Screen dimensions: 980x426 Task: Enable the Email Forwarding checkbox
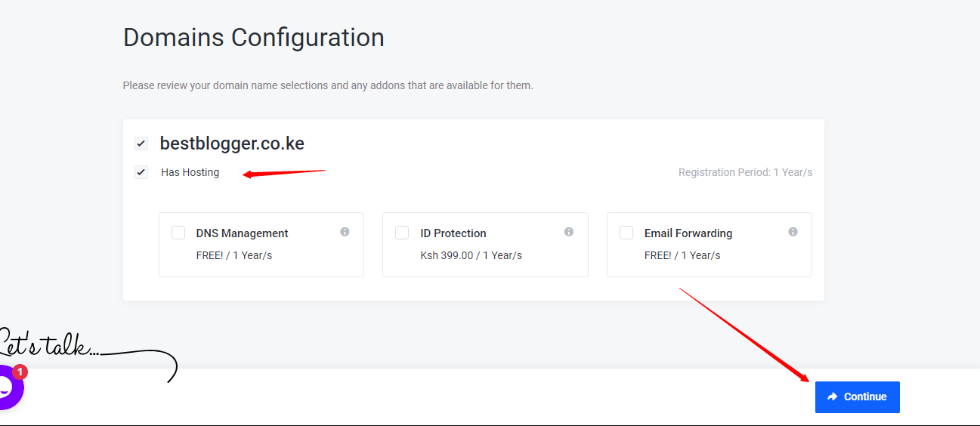626,233
